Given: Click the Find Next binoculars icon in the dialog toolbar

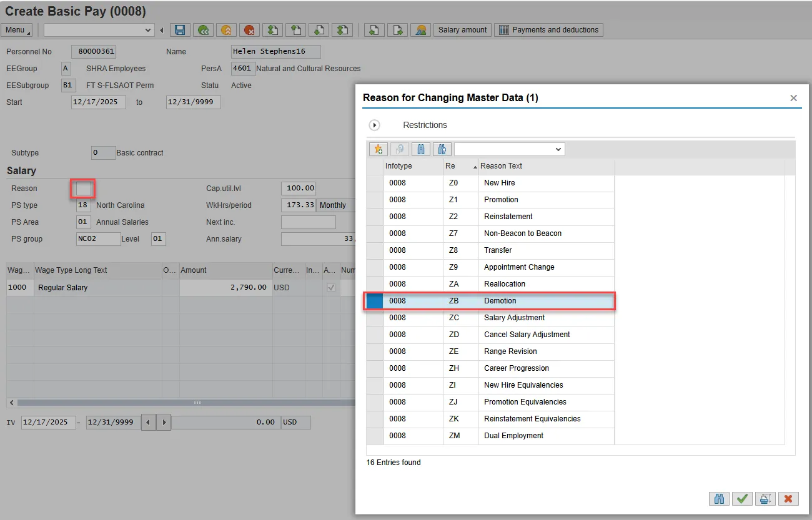Looking at the screenshot, I should (x=442, y=149).
